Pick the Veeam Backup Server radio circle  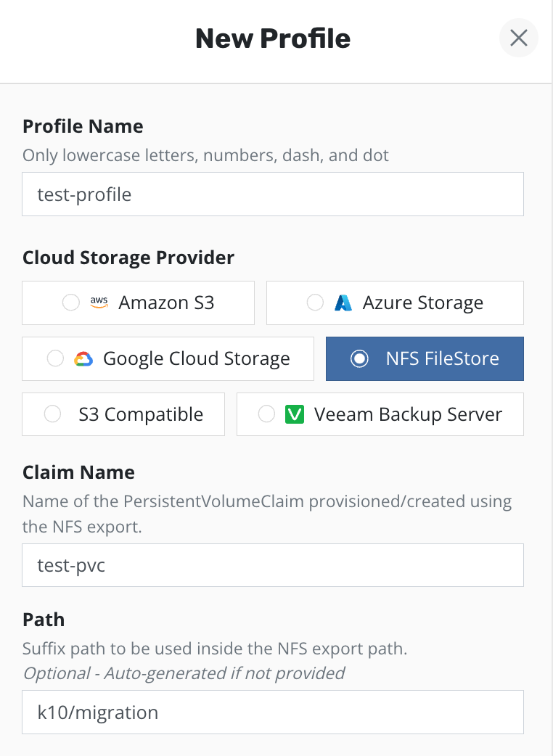[x=266, y=414]
